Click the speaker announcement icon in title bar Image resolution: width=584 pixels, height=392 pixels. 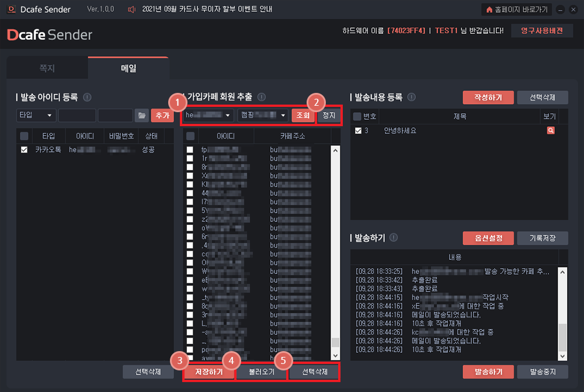pyautogui.click(x=131, y=9)
